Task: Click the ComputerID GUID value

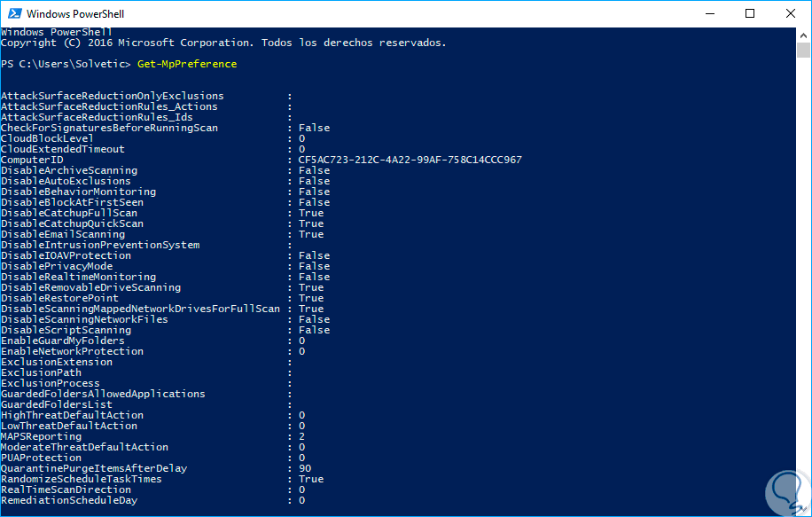Action: (x=410, y=160)
